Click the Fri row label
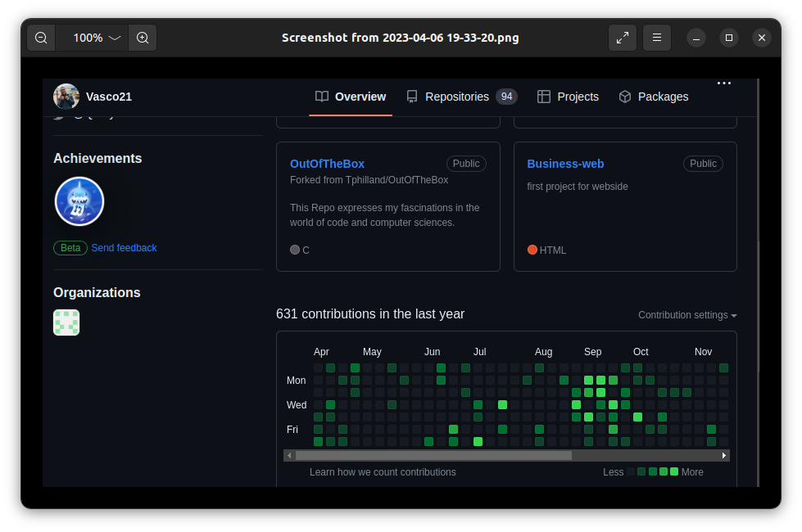The height and width of the screenshot is (532, 802). pyautogui.click(x=292, y=429)
